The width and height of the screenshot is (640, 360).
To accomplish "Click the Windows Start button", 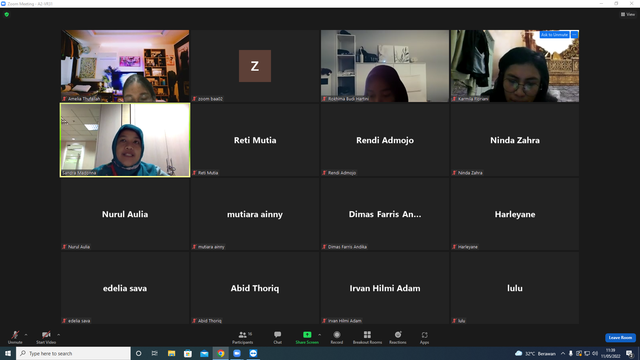I will pyautogui.click(x=8, y=353).
